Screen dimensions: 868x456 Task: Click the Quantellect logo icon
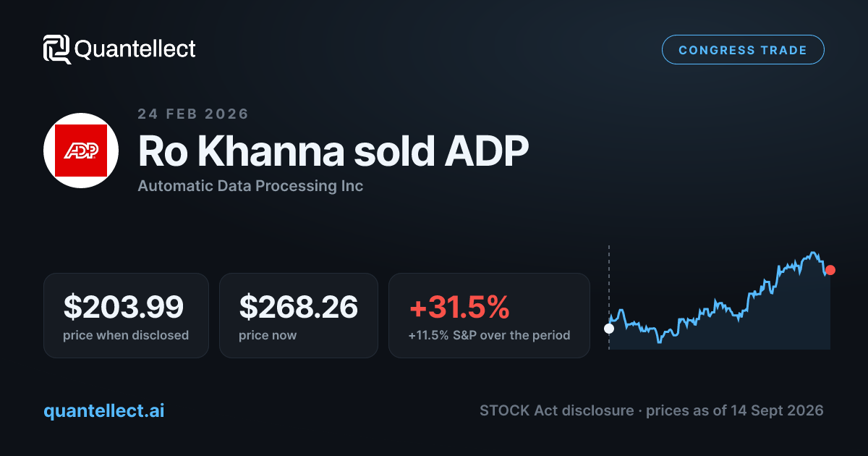coord(57,49)
